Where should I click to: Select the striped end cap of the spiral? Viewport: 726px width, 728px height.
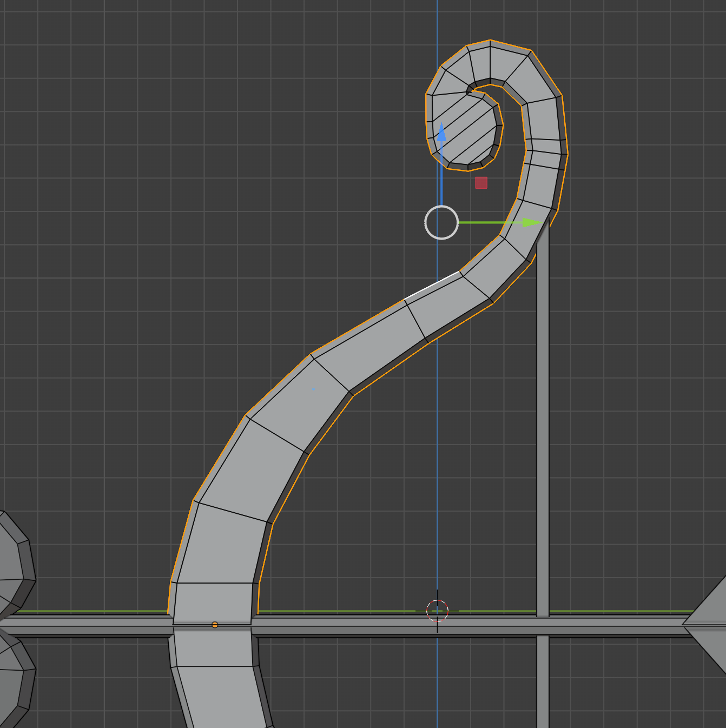tap(466, 130)
